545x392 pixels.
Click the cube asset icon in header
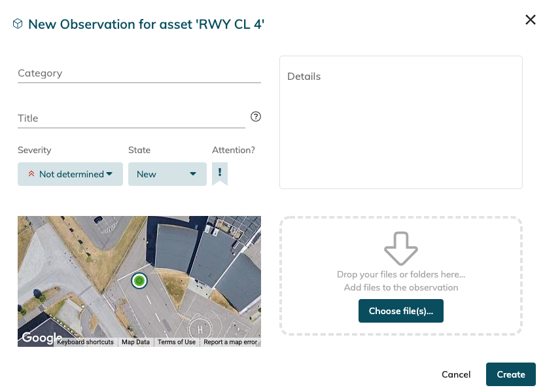pos(18,24)
